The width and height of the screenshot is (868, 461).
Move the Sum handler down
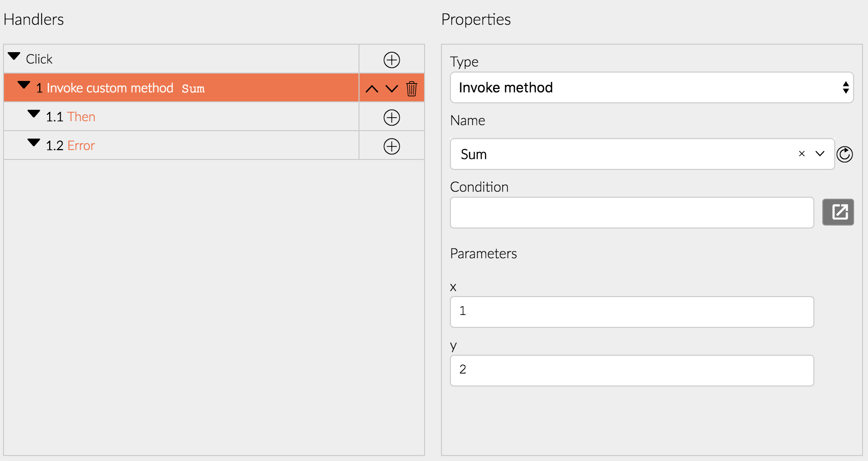pyautogui.click(x=392, y=89)
